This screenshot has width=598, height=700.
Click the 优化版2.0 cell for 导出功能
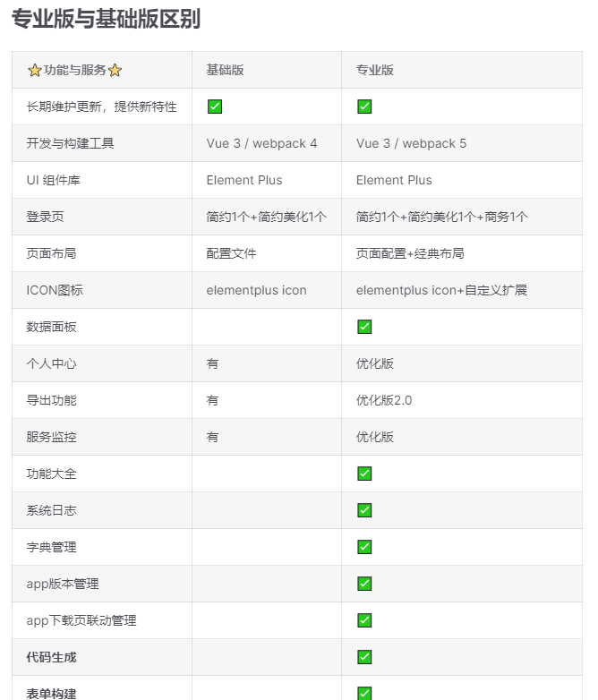[x=384, y=400]
